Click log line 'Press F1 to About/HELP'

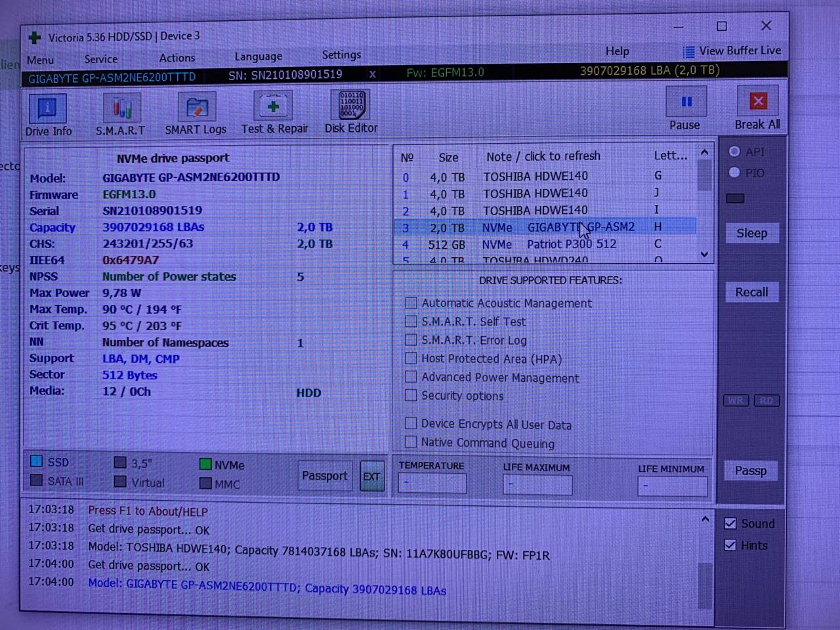tap(148, 511)
